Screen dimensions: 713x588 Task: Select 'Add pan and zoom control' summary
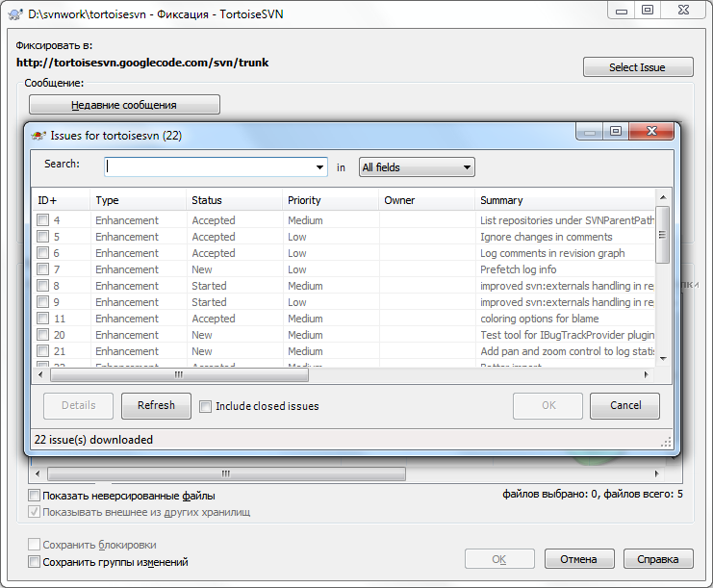[x=567, y=351]
